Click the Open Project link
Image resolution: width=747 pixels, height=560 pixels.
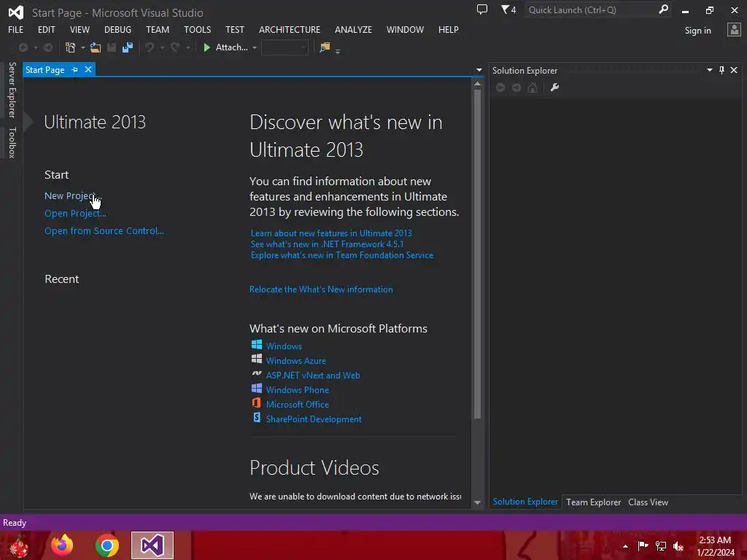point(75,214)
